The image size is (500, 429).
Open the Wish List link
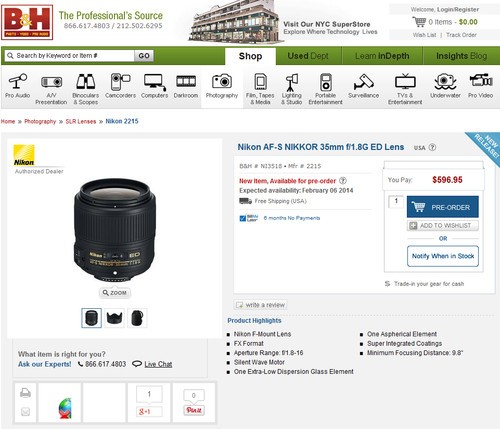424,35
